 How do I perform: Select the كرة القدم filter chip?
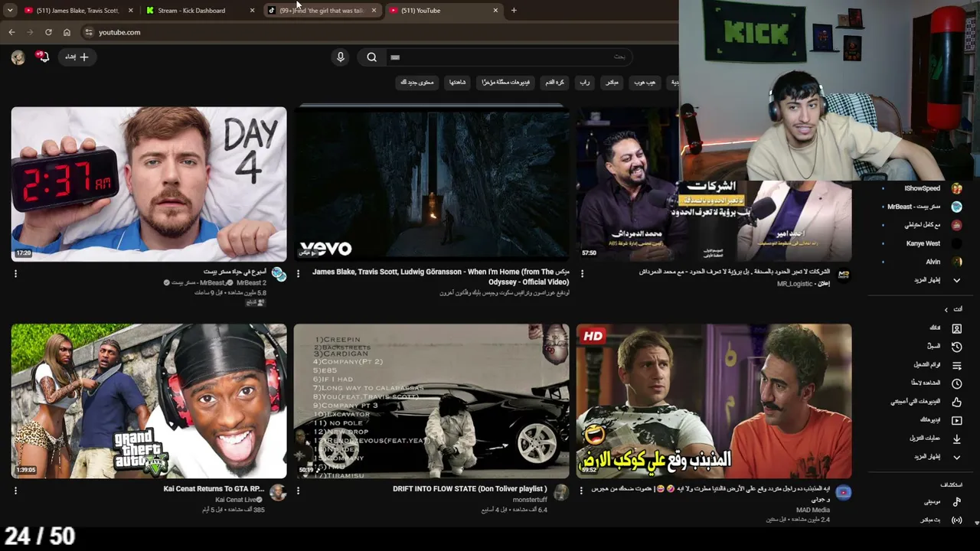(554, 82)
